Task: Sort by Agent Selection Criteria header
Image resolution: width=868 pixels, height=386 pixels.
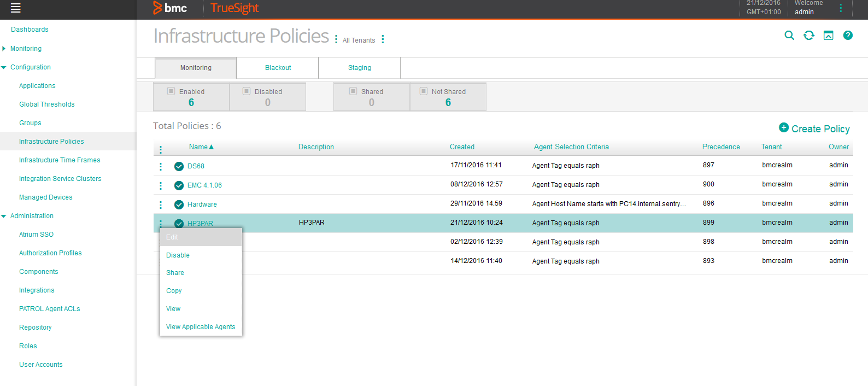Action: pyautogui.click(x=571, y=147)
